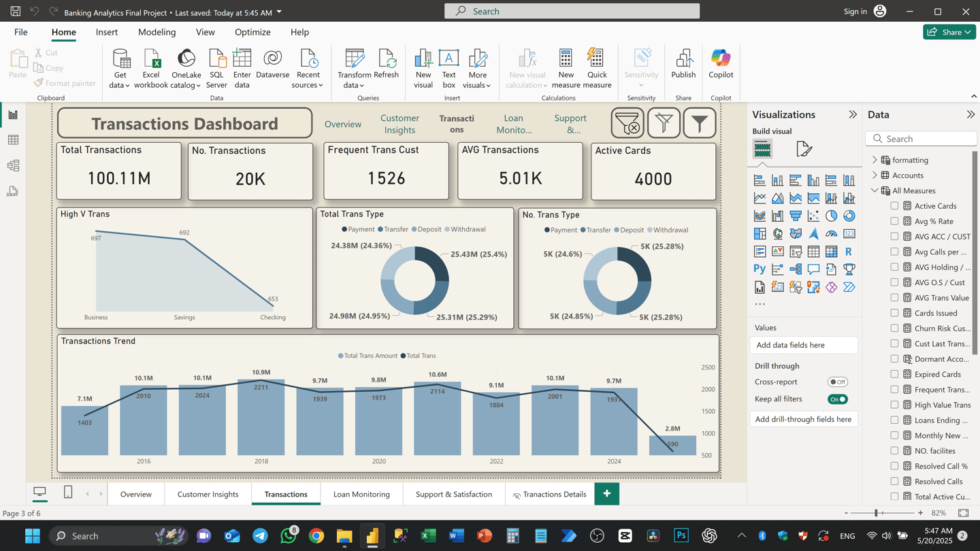Launch Photoshop from the taskbar

coord(681,536)
